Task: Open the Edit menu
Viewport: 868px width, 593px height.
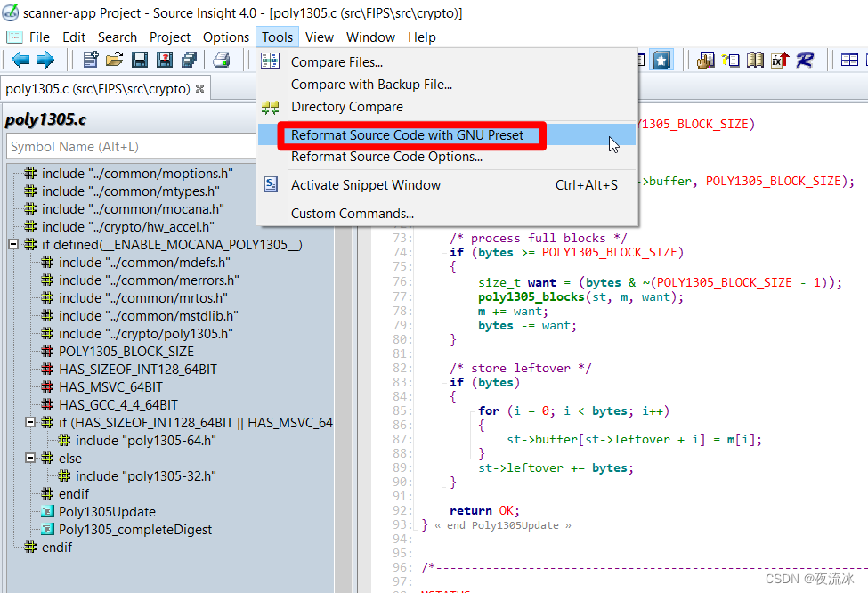Action: coord(74,37)
